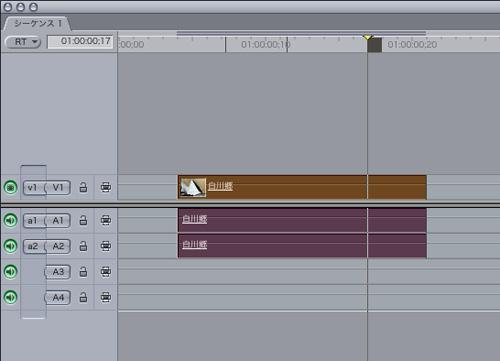Click the 01:00:00:10 label in the ruler
Screen dimensions: 500x361
pos(266,45)
